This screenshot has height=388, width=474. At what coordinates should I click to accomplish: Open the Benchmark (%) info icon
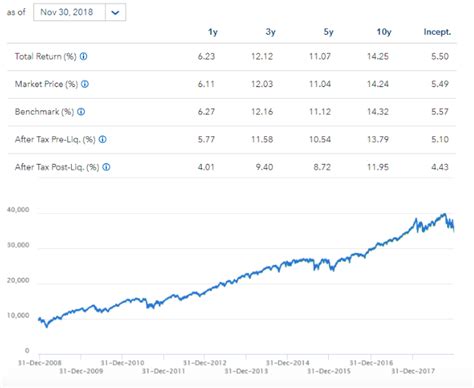point(81,112)
